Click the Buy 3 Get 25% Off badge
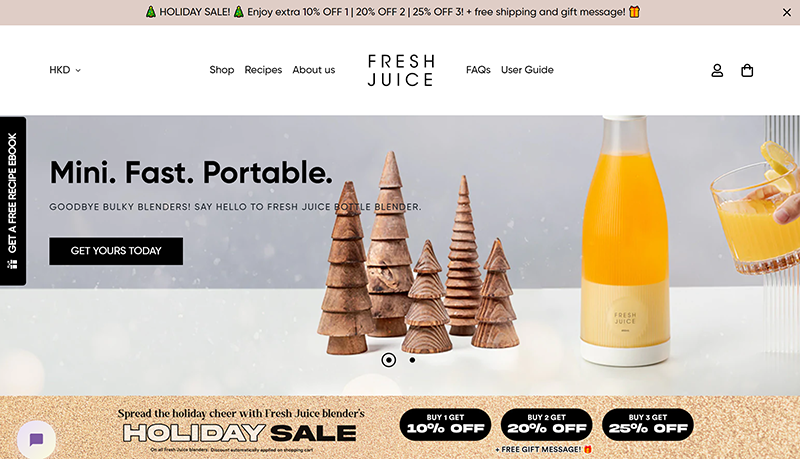800x459 pixels. point(648,424)
